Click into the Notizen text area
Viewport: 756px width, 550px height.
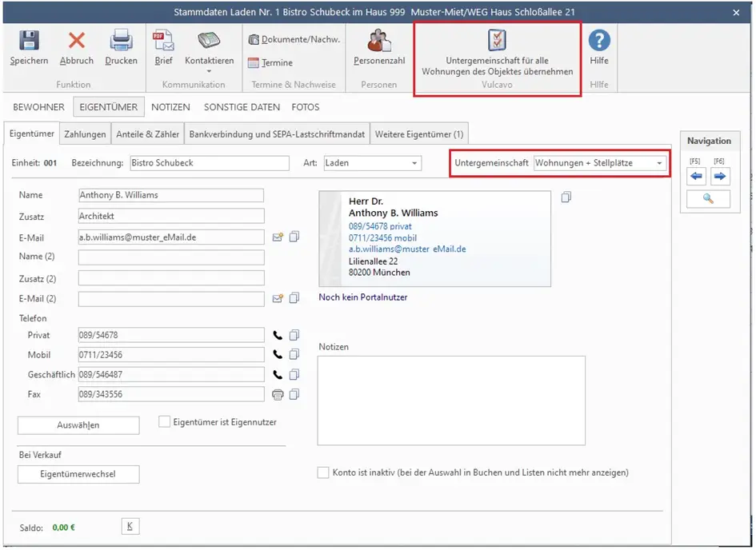tap(451, 401)
